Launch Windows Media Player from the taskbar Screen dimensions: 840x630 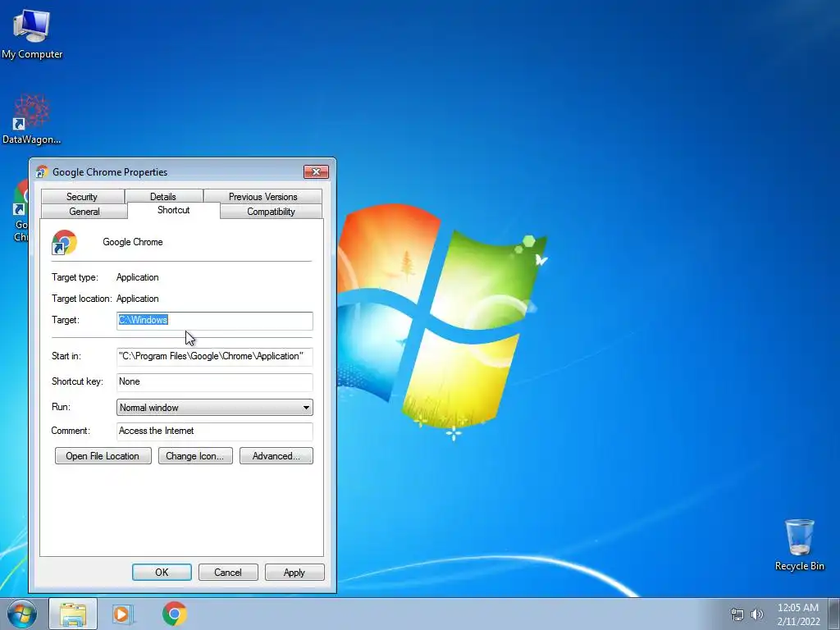pyautogui.click(x=122, y=614)
